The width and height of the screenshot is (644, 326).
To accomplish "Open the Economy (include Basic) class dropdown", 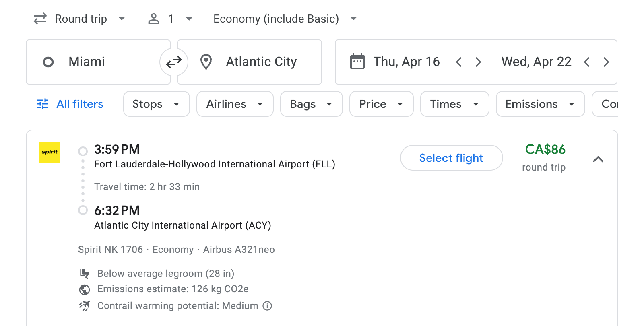I will (285, 19).
